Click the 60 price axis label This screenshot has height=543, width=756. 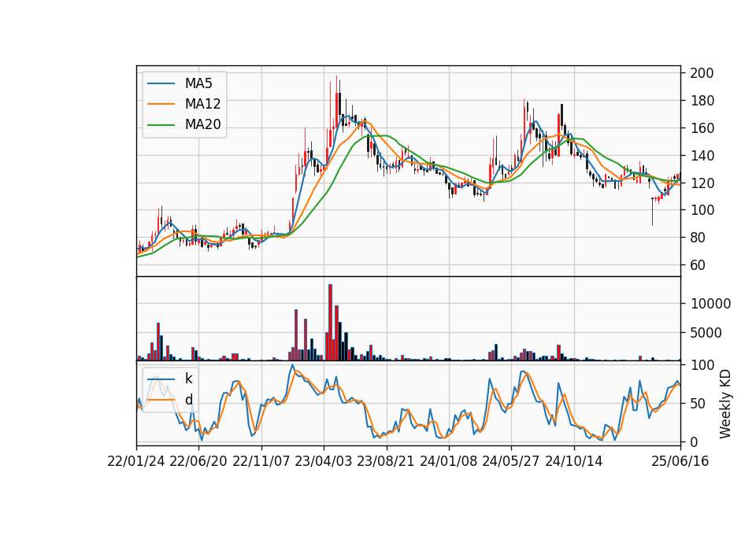coord(698,265)
